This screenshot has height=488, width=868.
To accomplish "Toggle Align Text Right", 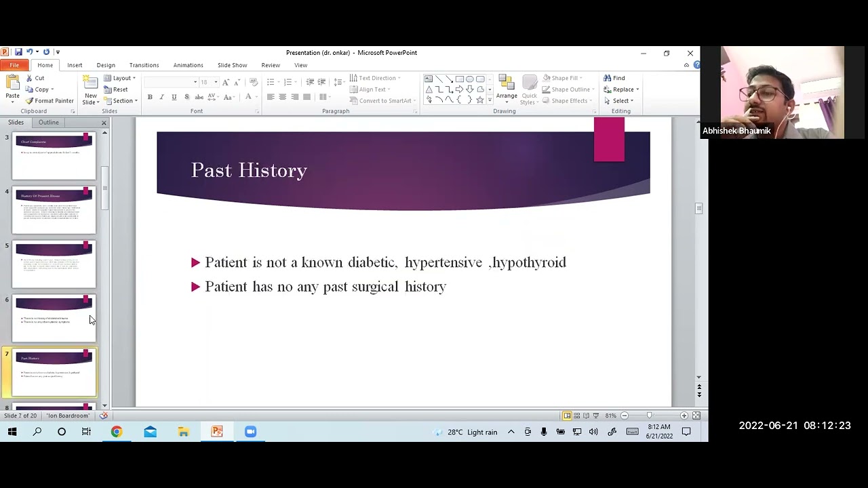I will point(295,97).
